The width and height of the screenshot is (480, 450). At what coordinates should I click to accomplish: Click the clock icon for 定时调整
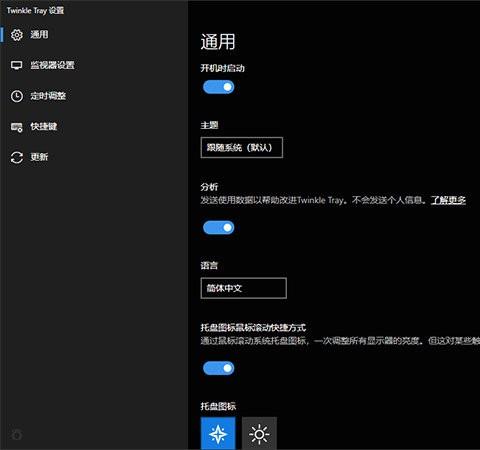17,96
